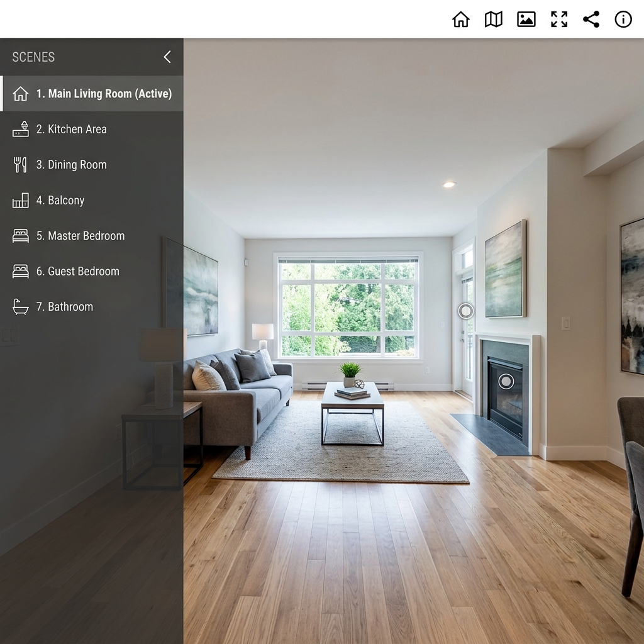Open the Bathroom scene

[92, 307]
